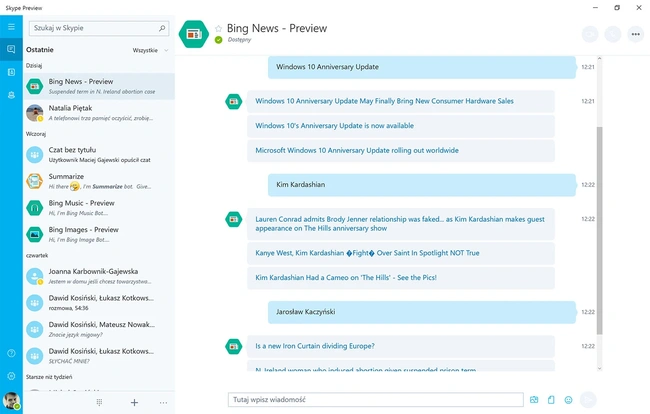Attach a file using the document icon
This screenshot has height=414, width=650.
click(x=551, y=400)
